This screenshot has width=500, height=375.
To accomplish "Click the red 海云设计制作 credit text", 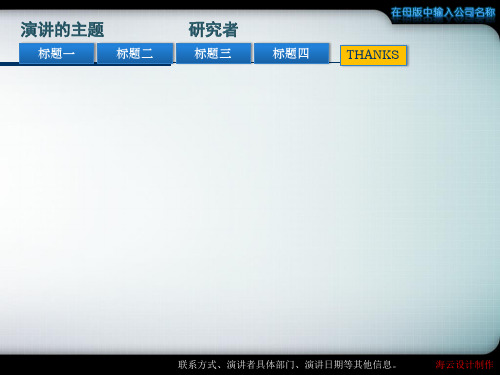I will coord(464,365).
